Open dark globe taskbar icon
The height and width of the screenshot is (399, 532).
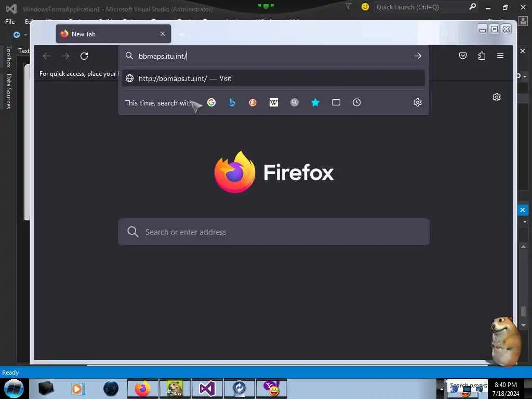111,389
